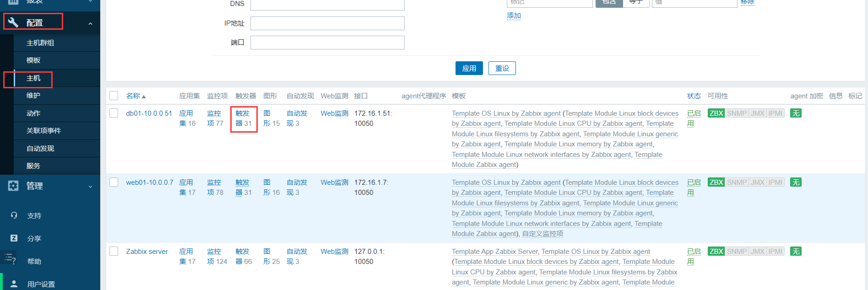
Task: Collapse the 配置 menu section chevron
Action: click(90, 23)
